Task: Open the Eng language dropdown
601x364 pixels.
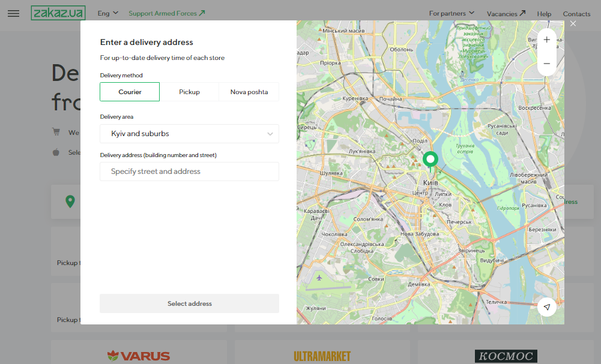Action: (x=107, y=13)
